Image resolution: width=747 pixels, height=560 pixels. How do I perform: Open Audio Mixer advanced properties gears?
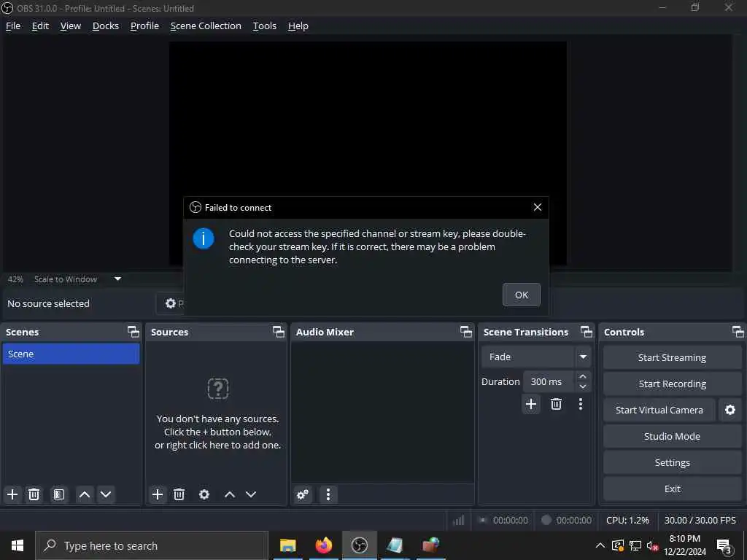pyautogui.click(x=303, y=494)
